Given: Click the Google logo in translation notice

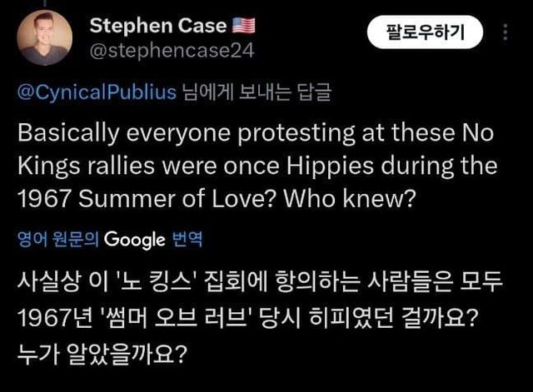Looking at the screenshot, I should point(134,240).
